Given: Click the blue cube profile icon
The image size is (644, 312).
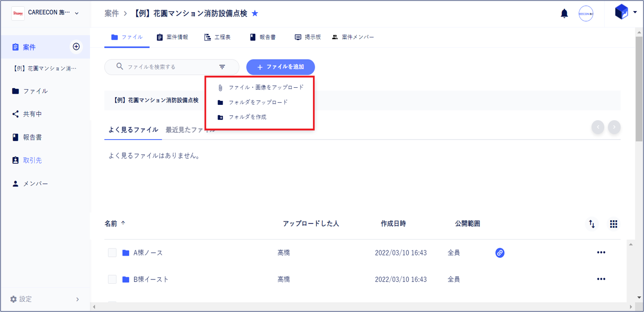Looking at the screenshot, I should click(621, 12).
